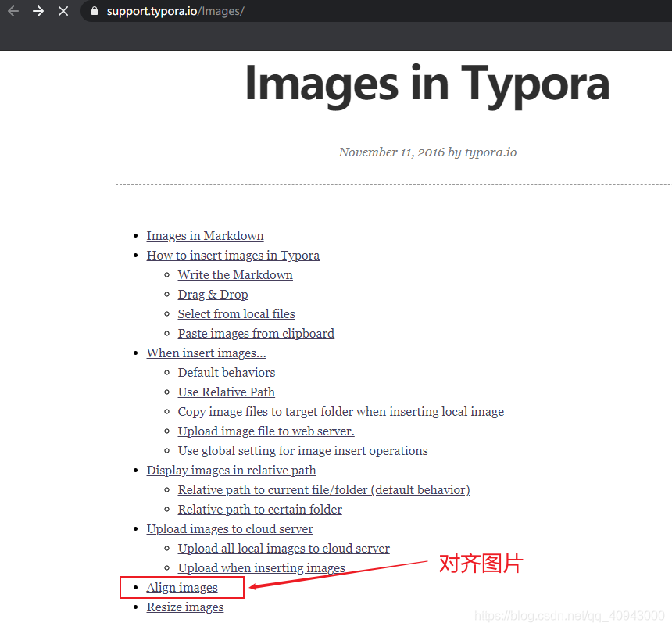Open How to insert images in Typora
The height and width of the screenshot is (630, 672).
[233, 256]
